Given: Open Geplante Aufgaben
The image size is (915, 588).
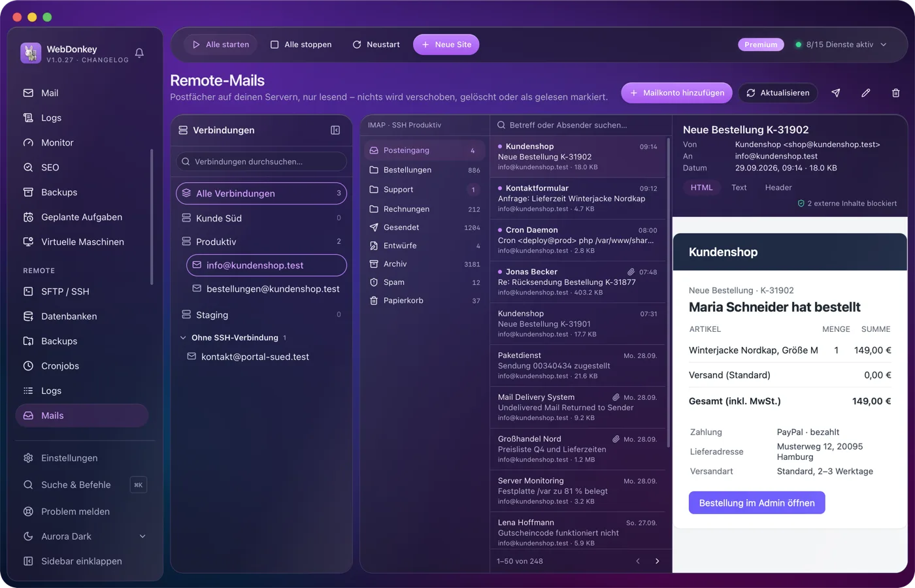Looking at the screenshot, I should pos(82,217).
